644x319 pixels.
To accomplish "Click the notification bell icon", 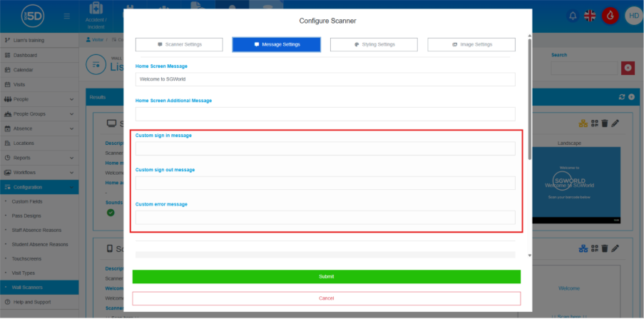I will 572,16.
